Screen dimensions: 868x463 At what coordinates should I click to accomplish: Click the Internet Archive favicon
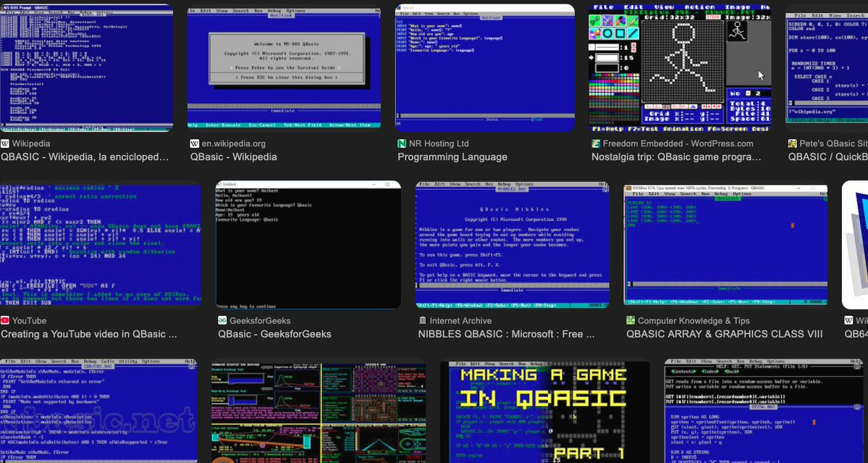point(423,321)
